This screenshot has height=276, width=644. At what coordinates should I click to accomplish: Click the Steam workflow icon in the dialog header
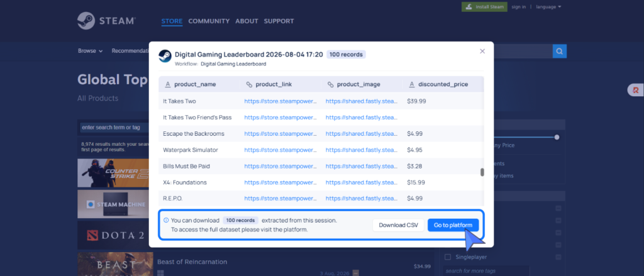click(165, 56)
